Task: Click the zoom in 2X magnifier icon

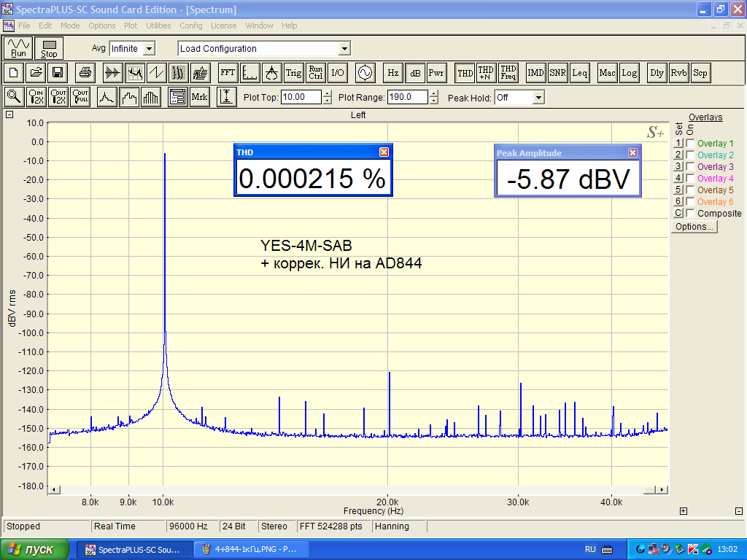Action: point(36,97)
